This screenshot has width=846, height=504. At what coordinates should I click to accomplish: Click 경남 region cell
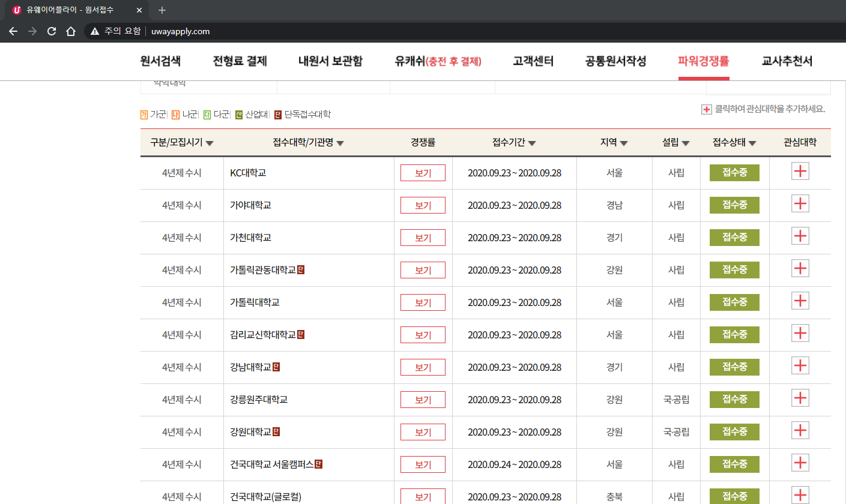click(x=615, y=205)
